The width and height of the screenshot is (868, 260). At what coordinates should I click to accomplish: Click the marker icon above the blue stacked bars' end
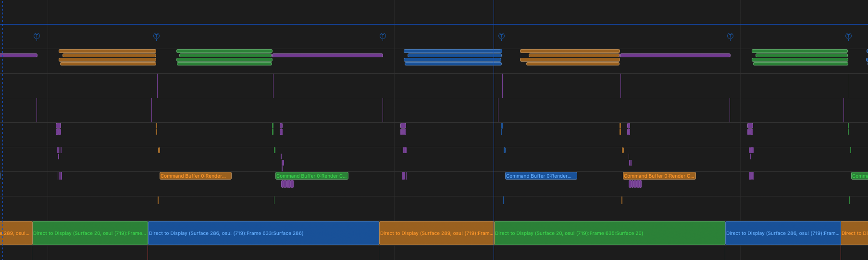[x=501, y=36]
